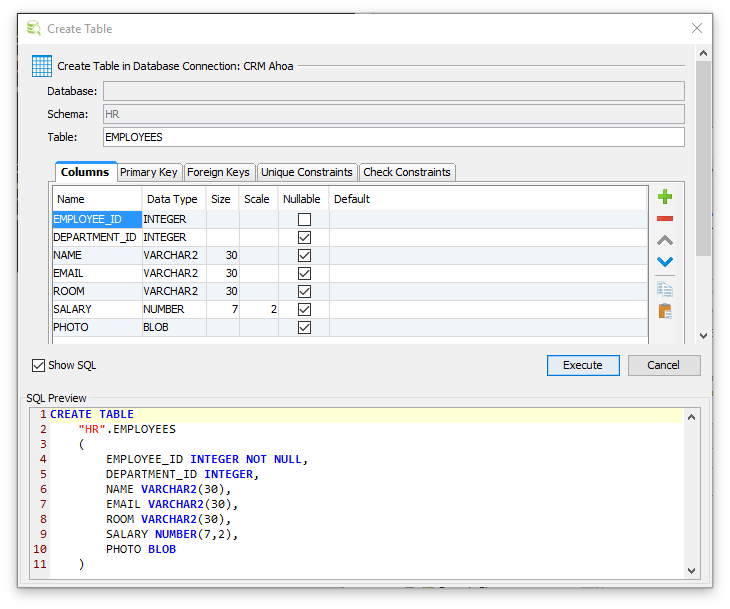Image resolution: width=730 pixels, height=609 pixels.
Task: Move column up with the up arrow
Action: point(665,240)
